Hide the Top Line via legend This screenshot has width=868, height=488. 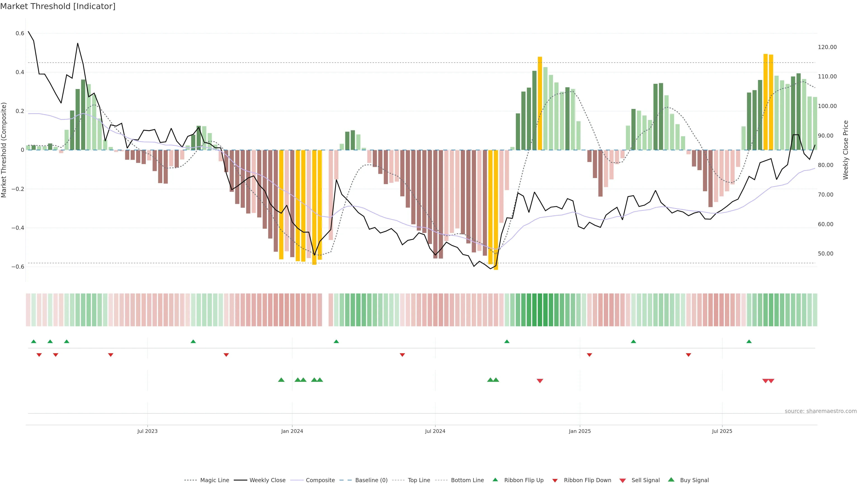point(419,480)
